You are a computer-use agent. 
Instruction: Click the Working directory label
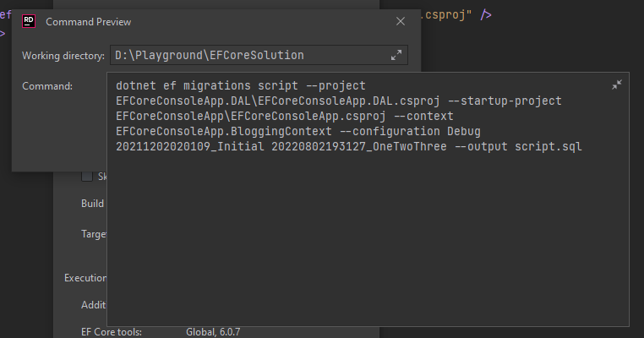[63, 56]
